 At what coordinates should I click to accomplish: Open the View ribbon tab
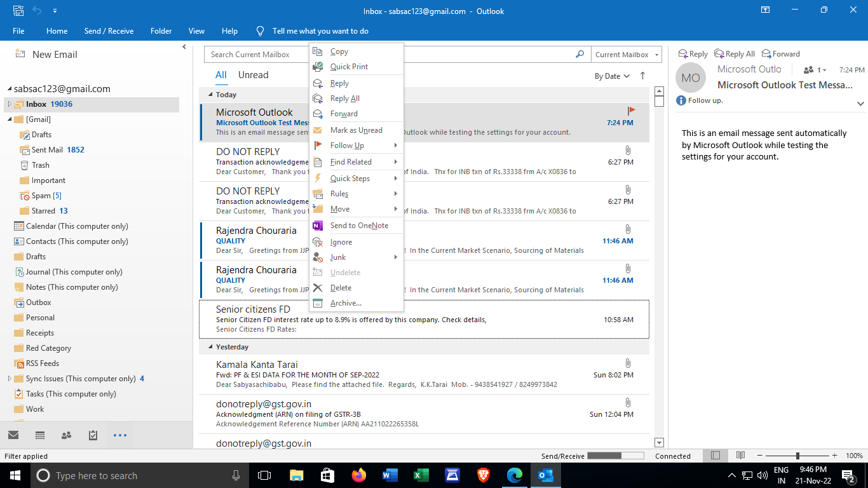197,31
